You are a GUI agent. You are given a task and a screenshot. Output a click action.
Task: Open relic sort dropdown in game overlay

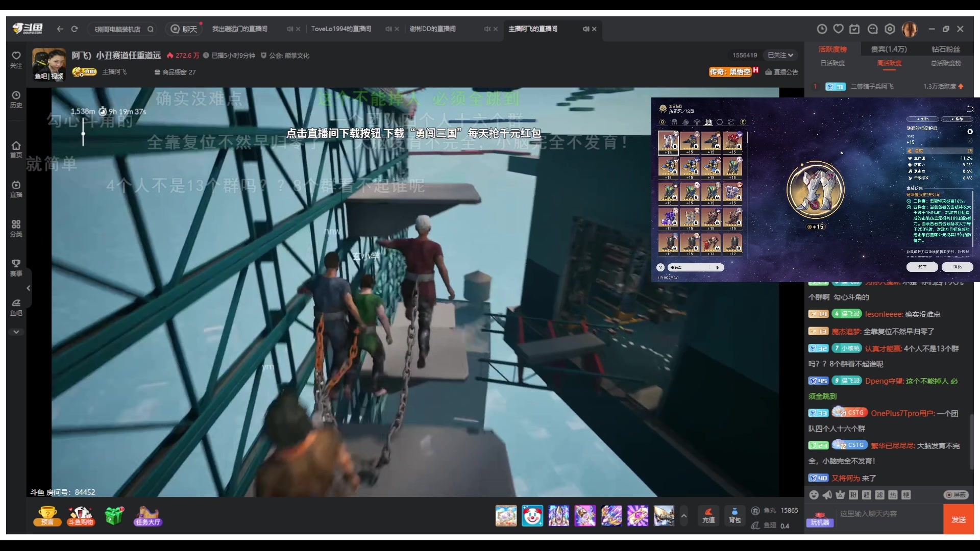click(x=696, y=267)
